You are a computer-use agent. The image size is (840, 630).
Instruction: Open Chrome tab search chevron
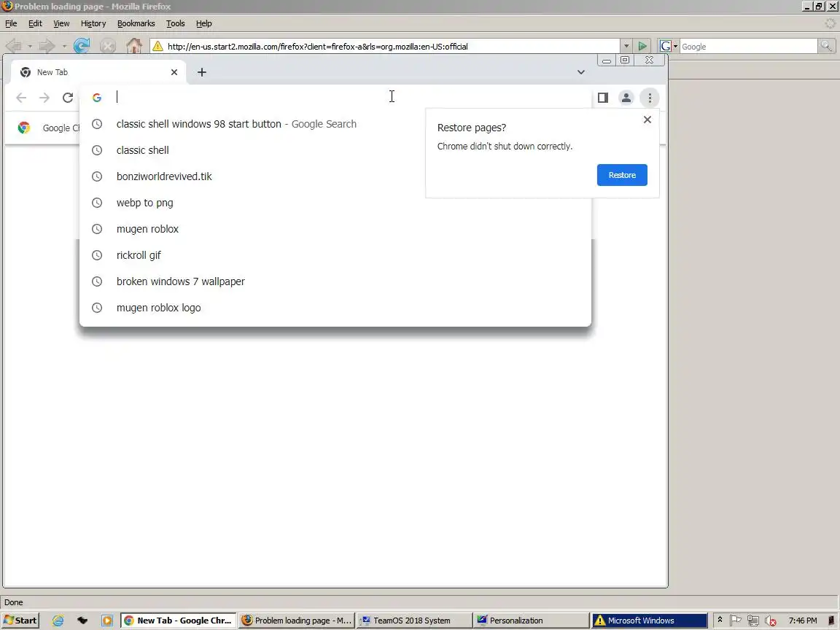tap(580, 72)
